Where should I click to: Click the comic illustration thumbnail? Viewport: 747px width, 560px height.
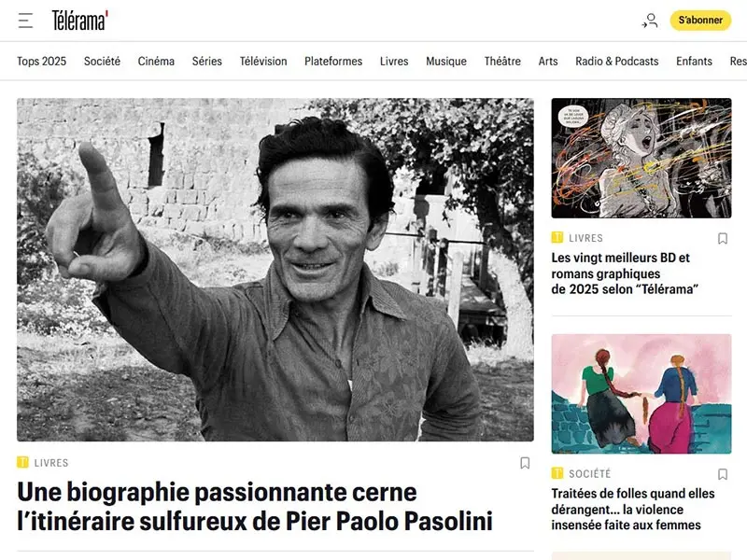tap(641, 158)
